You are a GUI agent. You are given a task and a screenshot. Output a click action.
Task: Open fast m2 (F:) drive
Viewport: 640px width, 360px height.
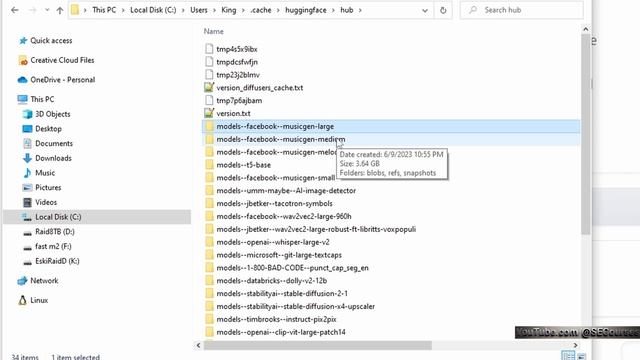pos(53,246)
